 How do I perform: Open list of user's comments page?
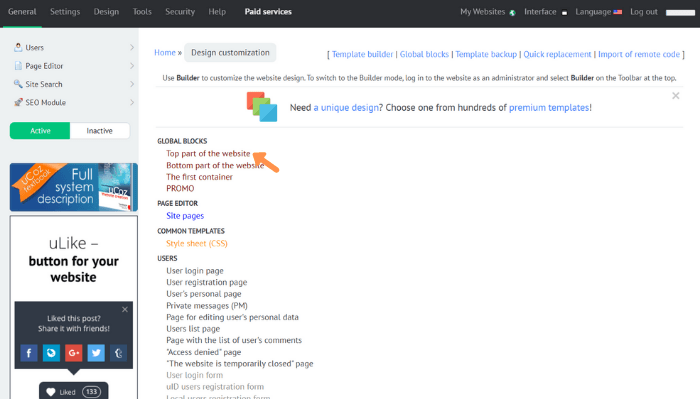tap(234, 340)
